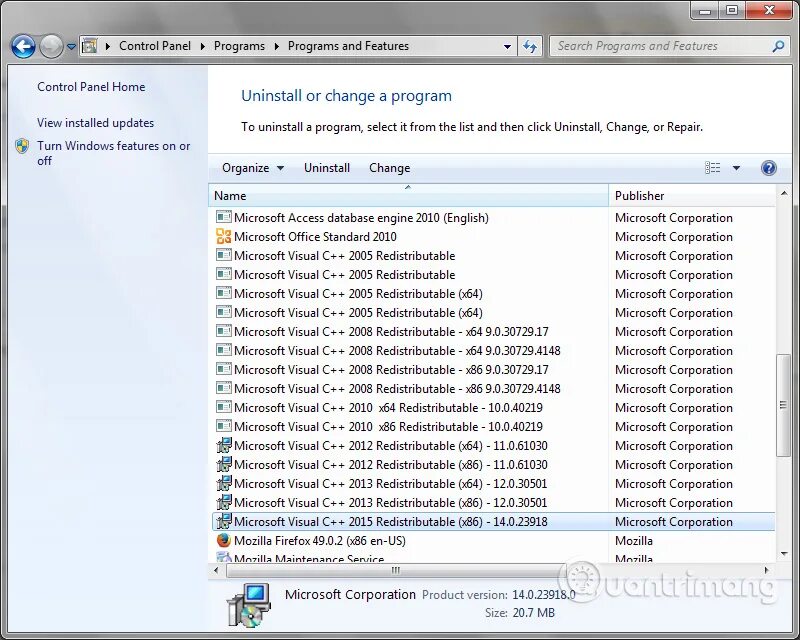Select Visual C++ 2012 (x86) installer icon
This screenshot has width=800, height=640.
[223, 464]
